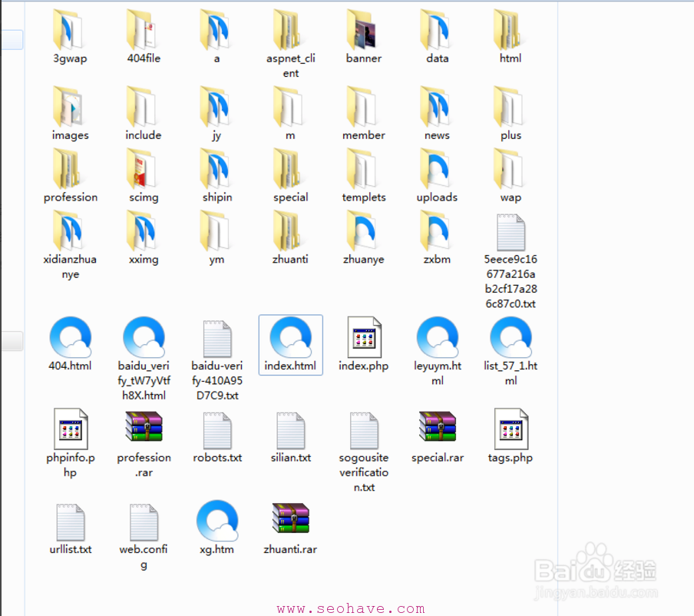Select the plus folder icon
The width and height of the screenshot is (694, 616).
point(509,106)
